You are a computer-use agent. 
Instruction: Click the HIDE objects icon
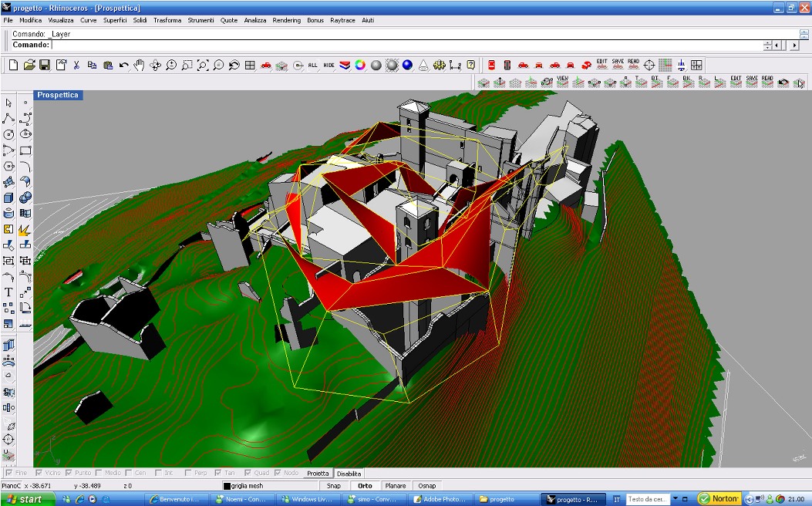(329, 66)
